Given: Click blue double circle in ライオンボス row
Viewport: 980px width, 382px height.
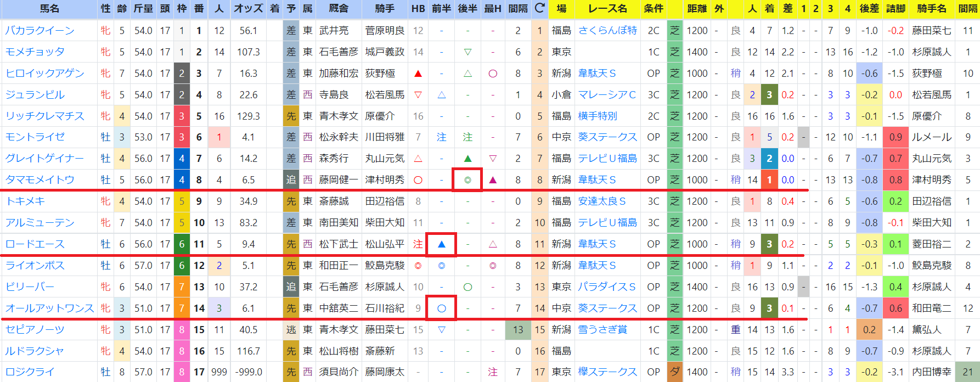Looking at the screenshot, I should click(442, 266).
